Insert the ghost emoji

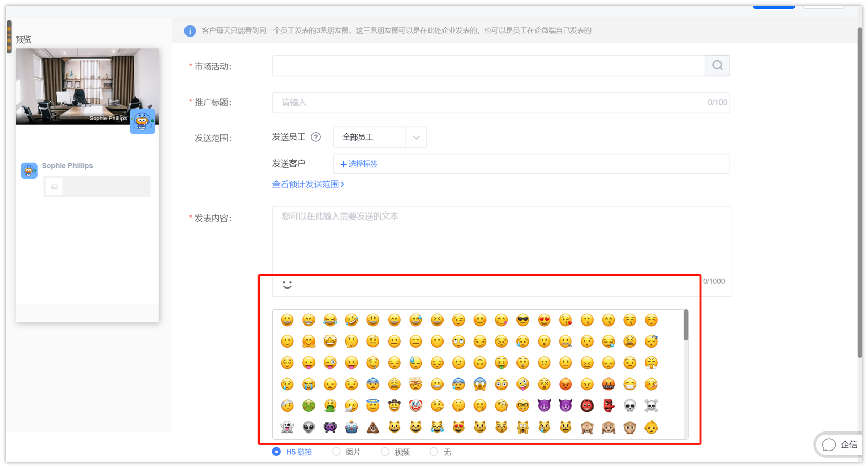(287, 427)
